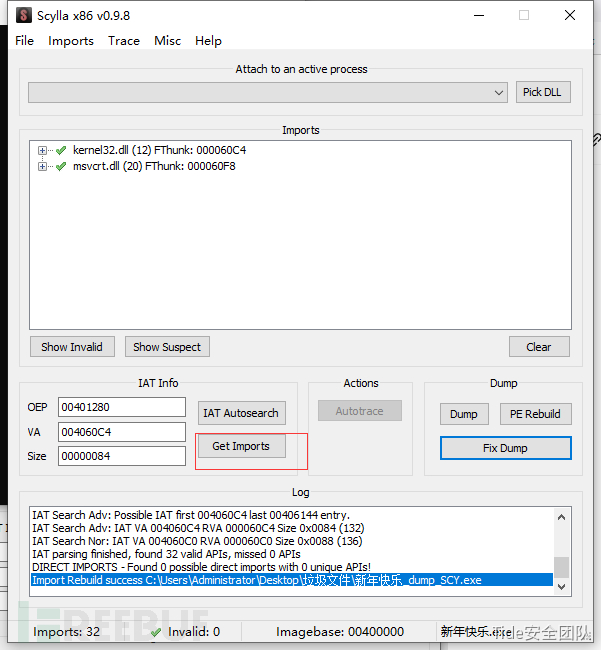Click the Get Imports button
Image resolution: width=601 pixels, height=650 pixels.
coord(242,446)
